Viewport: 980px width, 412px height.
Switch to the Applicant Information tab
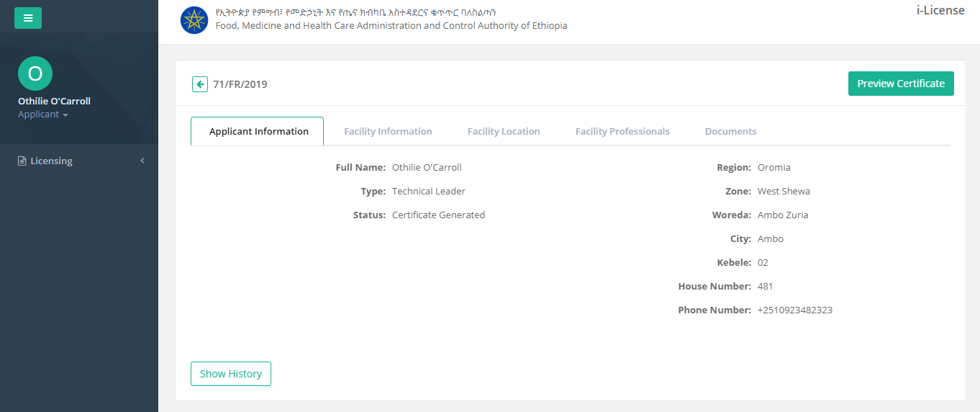tap(258, 131)
